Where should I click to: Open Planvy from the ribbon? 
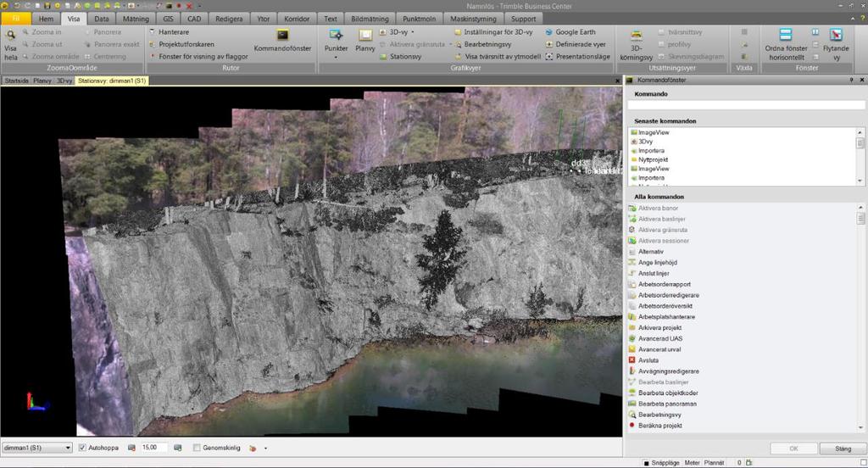pyautogui.click(x=365, y=41)
